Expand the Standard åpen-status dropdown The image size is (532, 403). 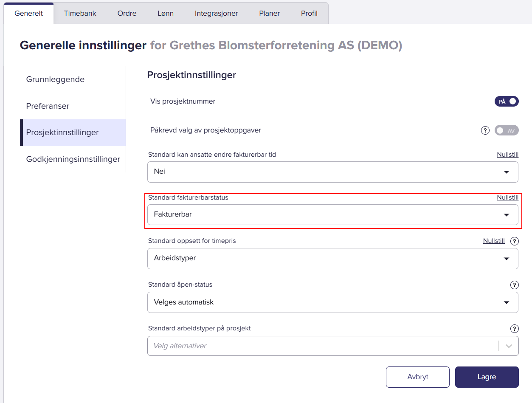(x=332, y=302)
